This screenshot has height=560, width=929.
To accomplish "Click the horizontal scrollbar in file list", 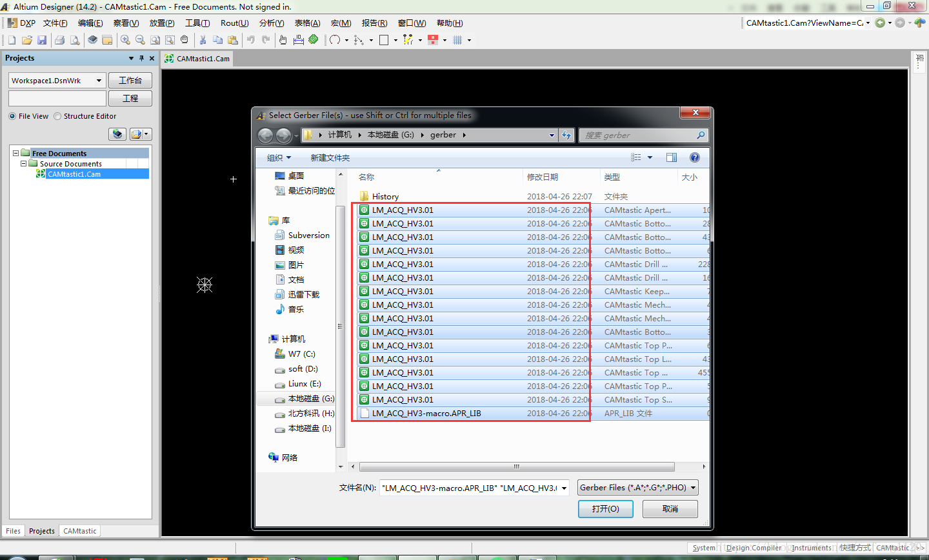I will click(x=517, y=466).
